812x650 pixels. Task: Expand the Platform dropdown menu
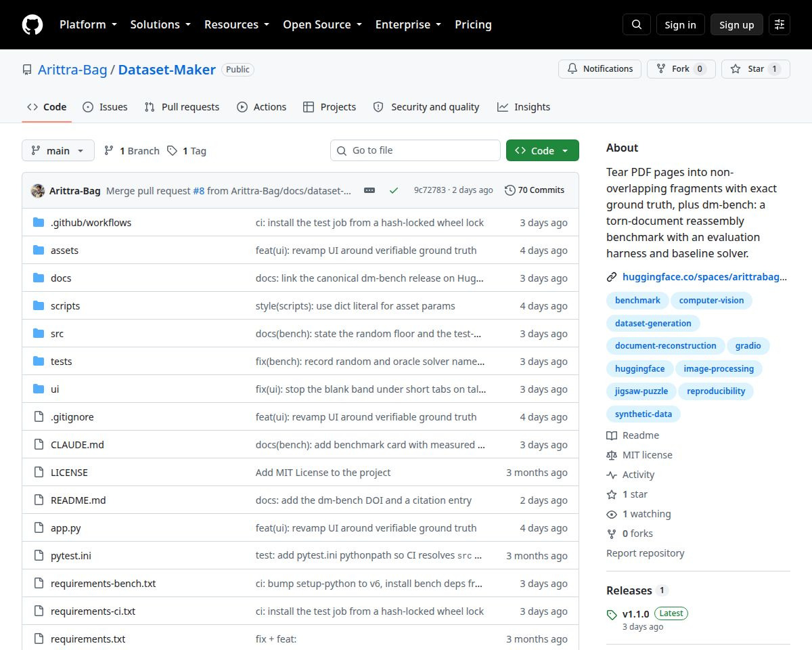pyautogui.click(x=88, y=24)
